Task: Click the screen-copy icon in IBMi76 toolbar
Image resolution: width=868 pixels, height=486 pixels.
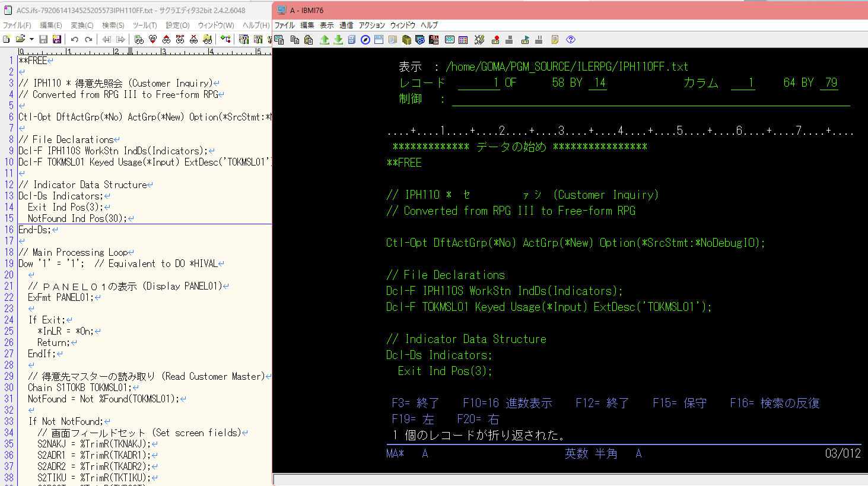Action: click(279, 40)
